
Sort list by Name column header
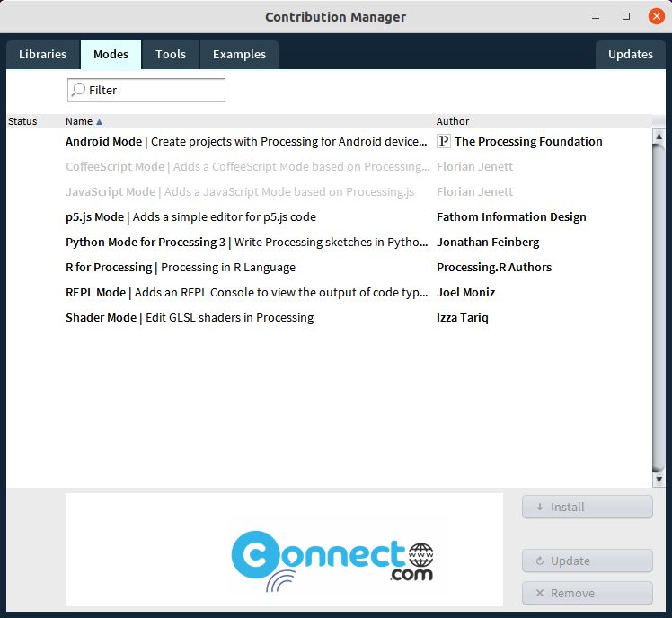point(79,121)
